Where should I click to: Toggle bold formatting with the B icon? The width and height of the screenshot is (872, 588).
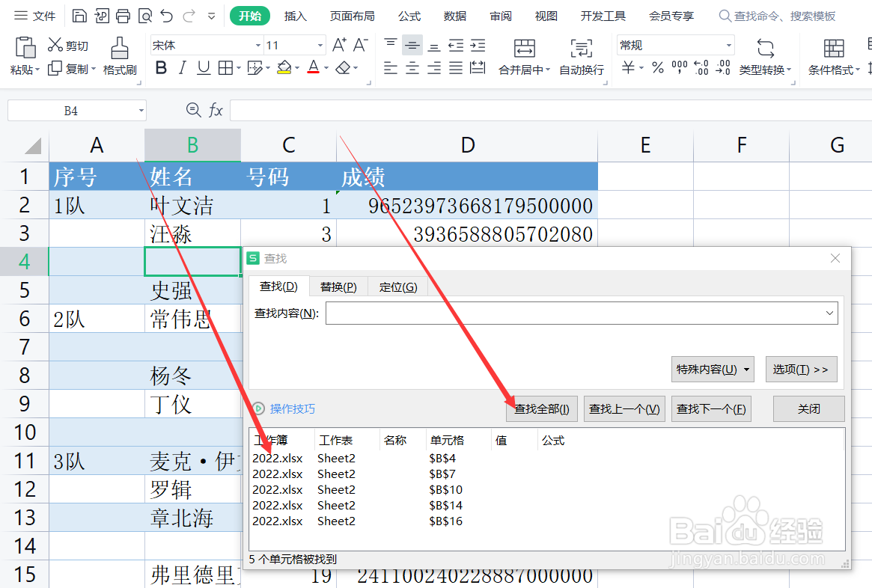161,67
